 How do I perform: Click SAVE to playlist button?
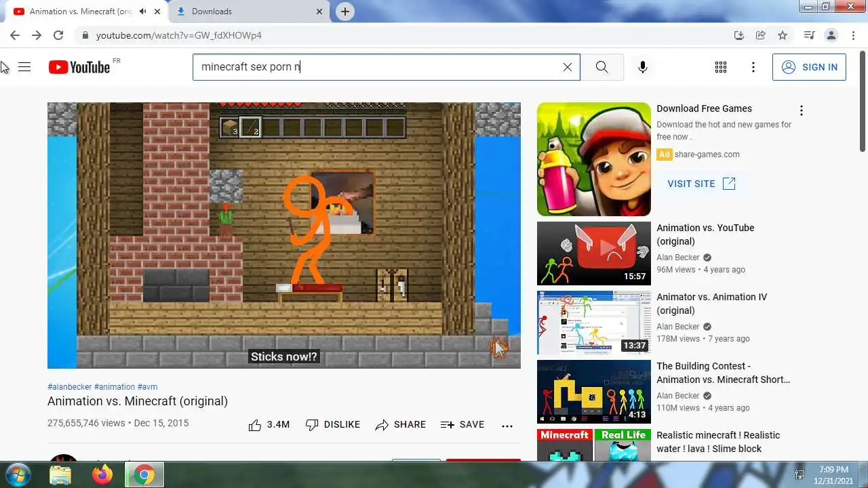tap(462, 425)
